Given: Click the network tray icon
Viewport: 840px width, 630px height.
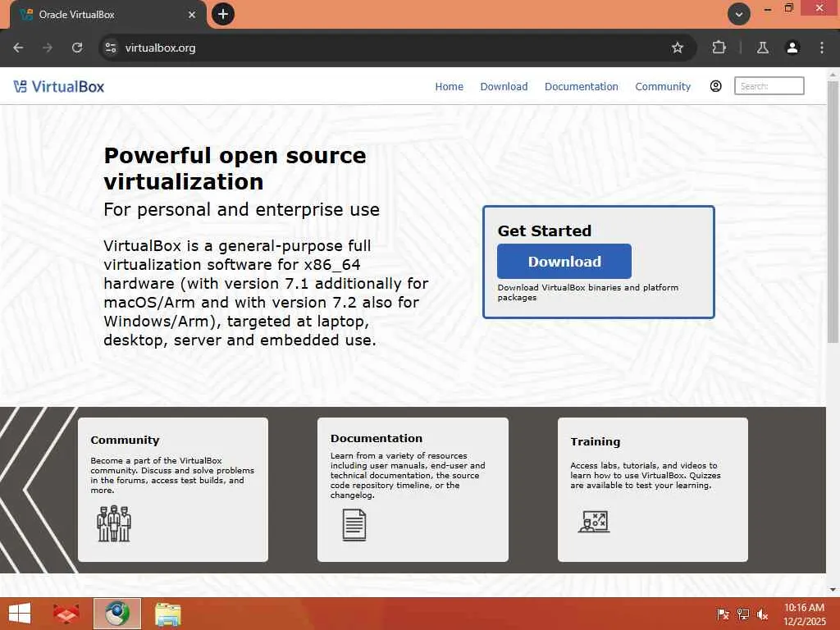Looking at the screenshot, I should pyautogui.click(x=742, y=614).
